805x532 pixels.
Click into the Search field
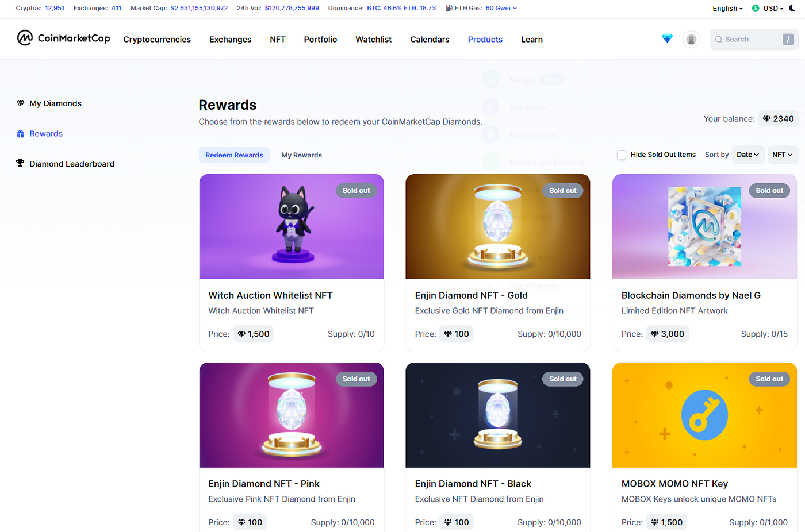point(753,39)
